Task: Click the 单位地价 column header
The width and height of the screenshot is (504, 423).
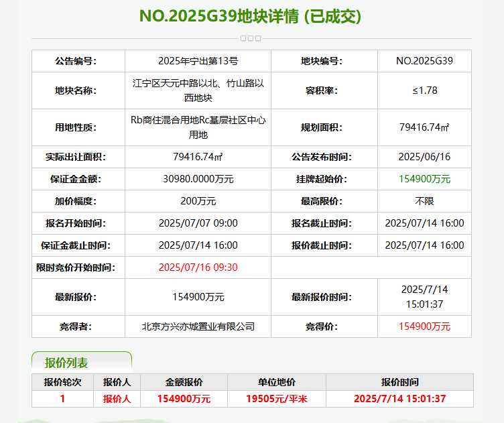Action: [277, 382]
